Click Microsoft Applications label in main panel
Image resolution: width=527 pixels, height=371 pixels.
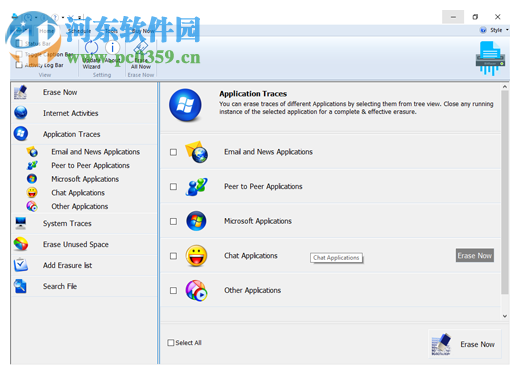coord(258,221)
